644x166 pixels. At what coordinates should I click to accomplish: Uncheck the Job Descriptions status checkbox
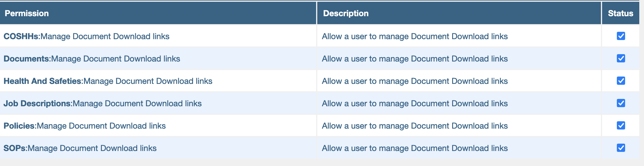621,103
